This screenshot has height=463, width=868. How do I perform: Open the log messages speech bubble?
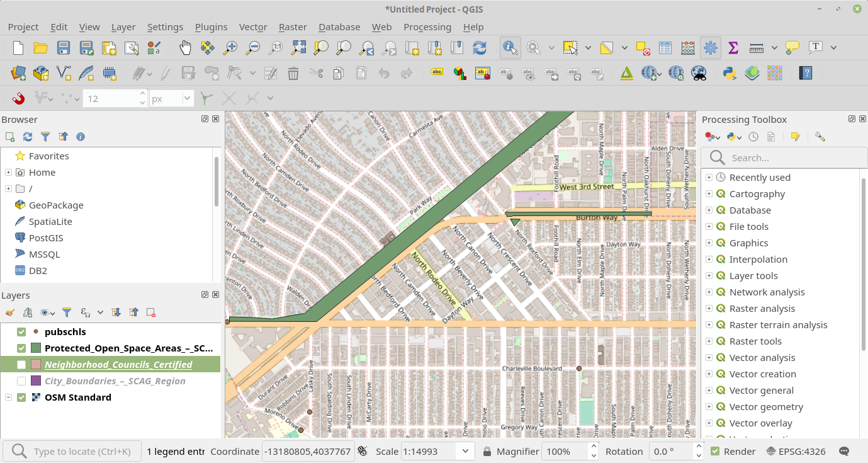pyautogui.click(x=844, y=451)
